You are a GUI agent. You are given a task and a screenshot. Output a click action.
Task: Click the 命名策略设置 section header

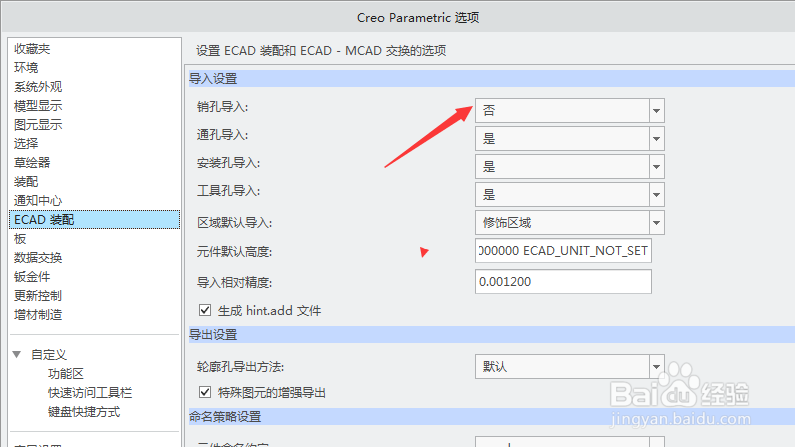pos(492,417)
